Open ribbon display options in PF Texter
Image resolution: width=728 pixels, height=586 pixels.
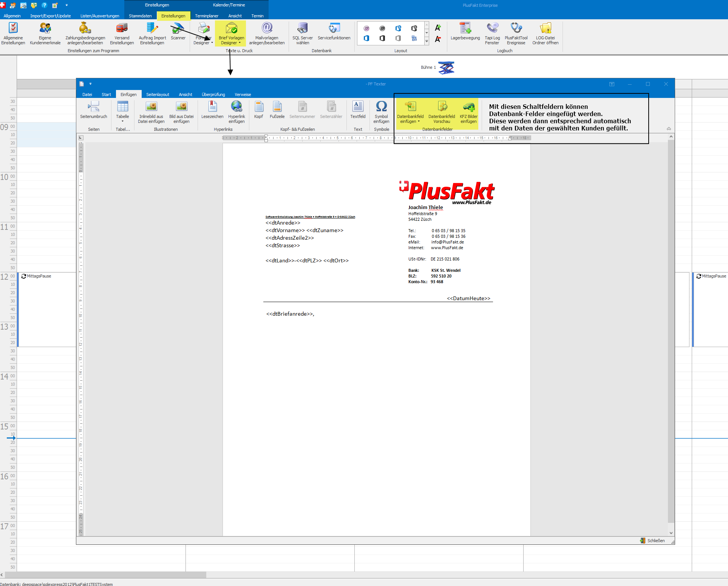612,84
